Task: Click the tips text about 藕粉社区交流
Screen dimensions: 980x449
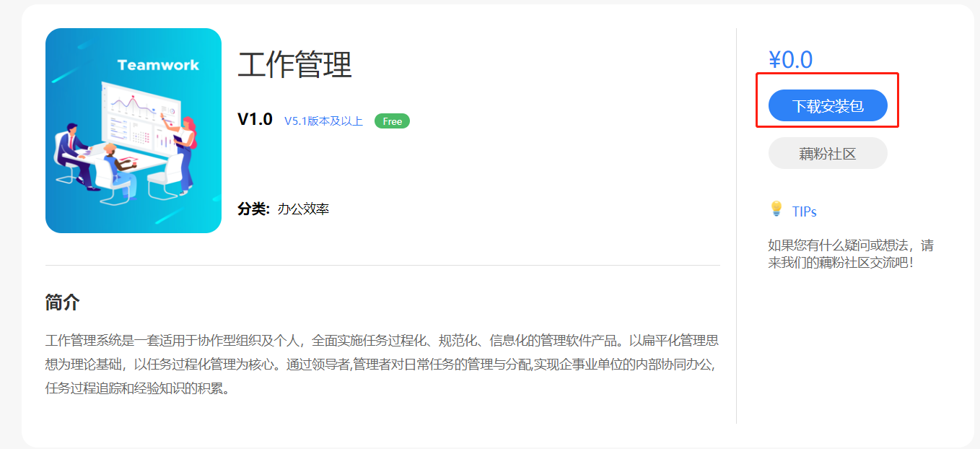Action: (851, 254)
